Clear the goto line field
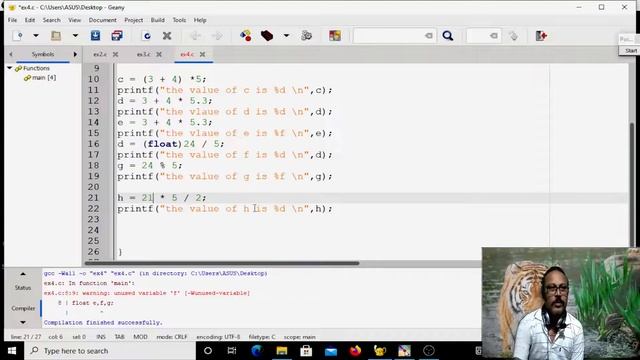640x360 pixels. 494,36
